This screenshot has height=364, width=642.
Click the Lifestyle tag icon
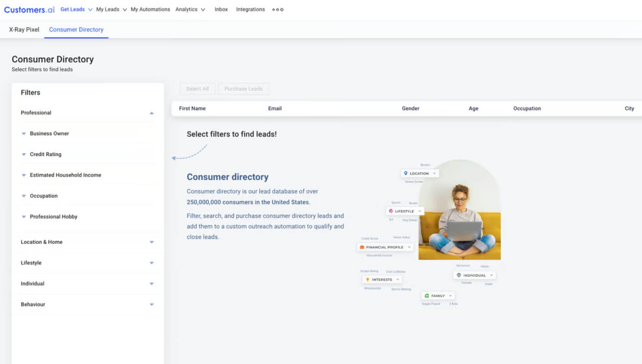pyautogui.click(x=391, y=211)
